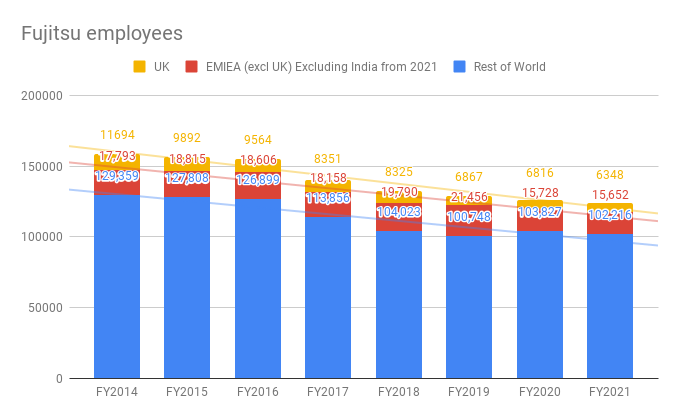Viewport: 679px width, 420px height.
Task: Click the EMIEA value 21,456
Action: point(469,197)
